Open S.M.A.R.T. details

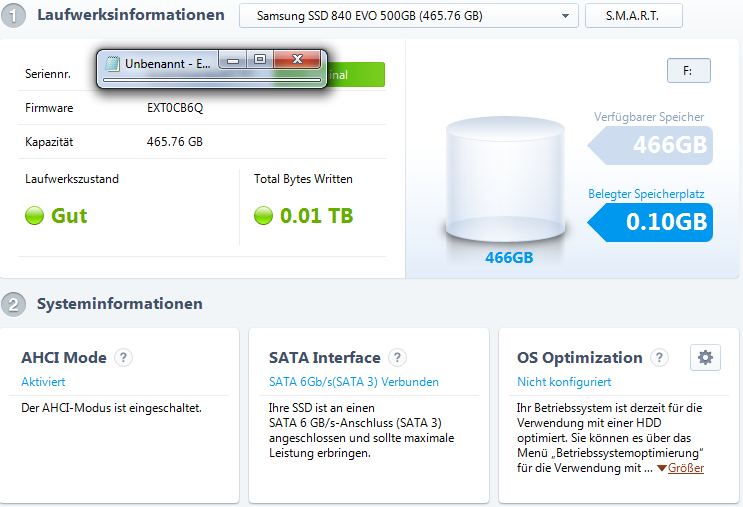pyautogui.click(x=634, y=16)
